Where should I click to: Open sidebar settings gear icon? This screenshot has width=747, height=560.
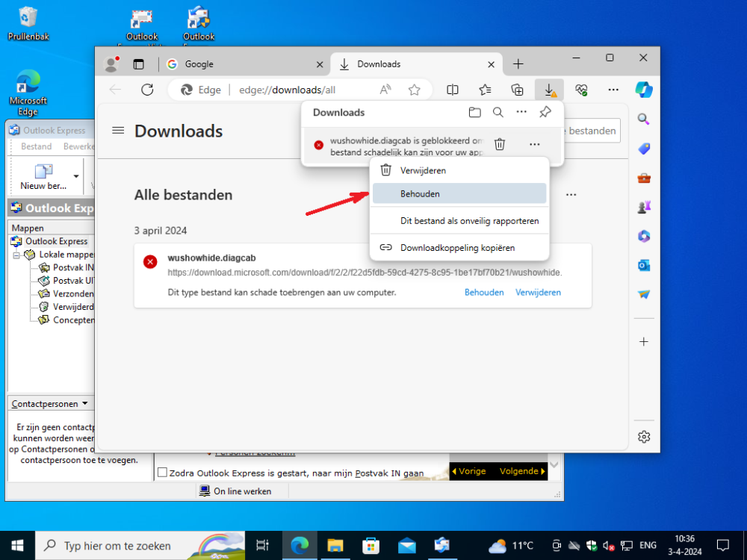644,437
